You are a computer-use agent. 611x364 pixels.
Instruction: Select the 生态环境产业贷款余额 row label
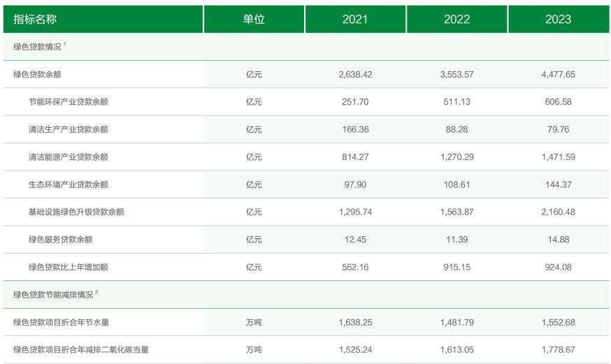tap(69, 184)
